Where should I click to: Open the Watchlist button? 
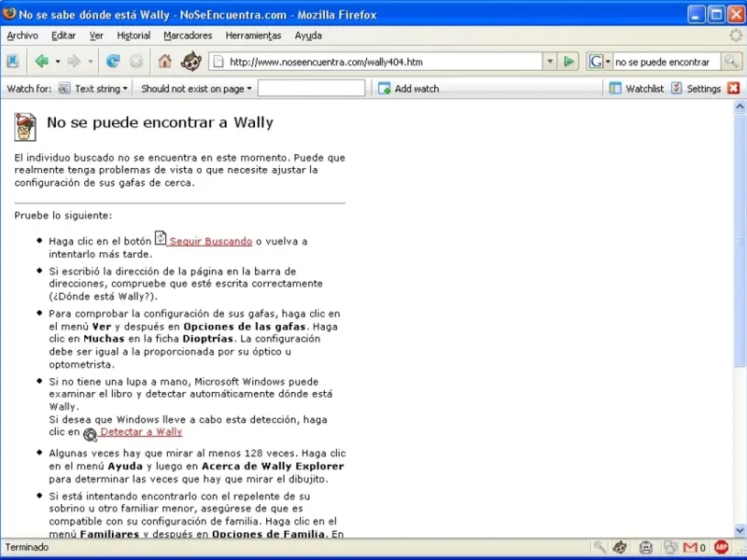pos(637,89)
